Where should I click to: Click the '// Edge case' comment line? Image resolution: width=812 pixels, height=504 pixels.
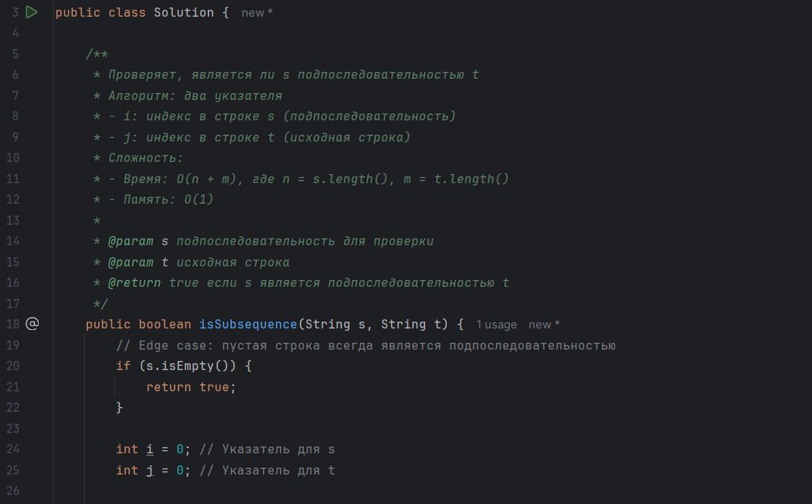(366, 345)
